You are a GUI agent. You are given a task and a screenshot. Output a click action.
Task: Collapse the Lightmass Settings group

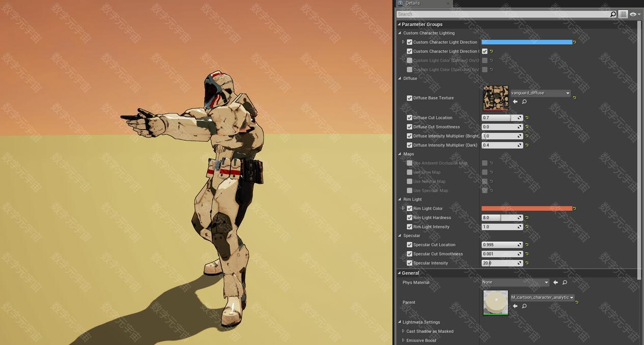click(x=399, y=322)
